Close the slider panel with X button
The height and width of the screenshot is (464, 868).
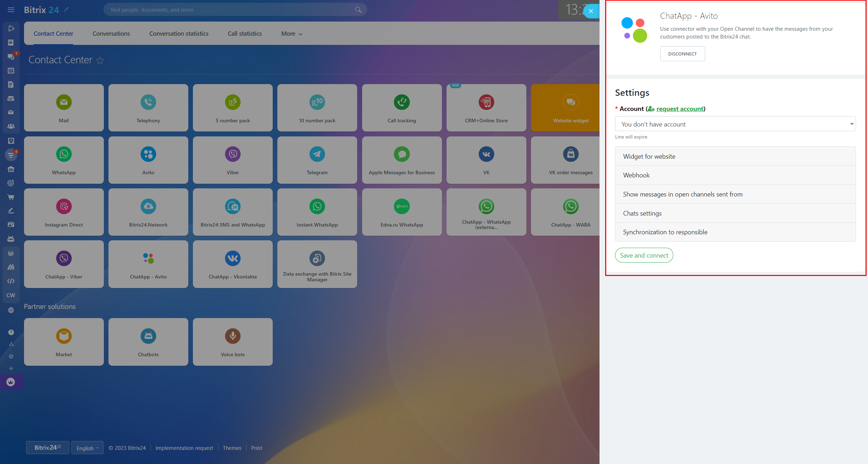(591, 11)
